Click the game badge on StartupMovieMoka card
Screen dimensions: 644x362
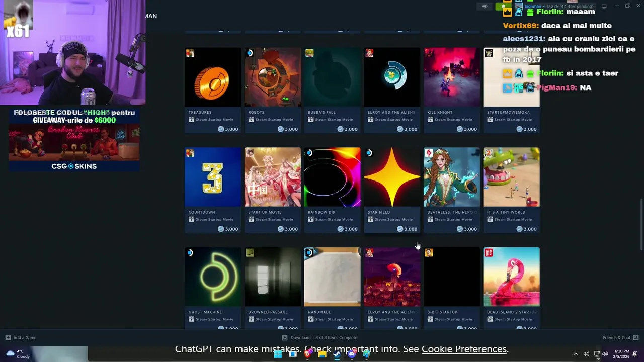click(x=489, y=53)
